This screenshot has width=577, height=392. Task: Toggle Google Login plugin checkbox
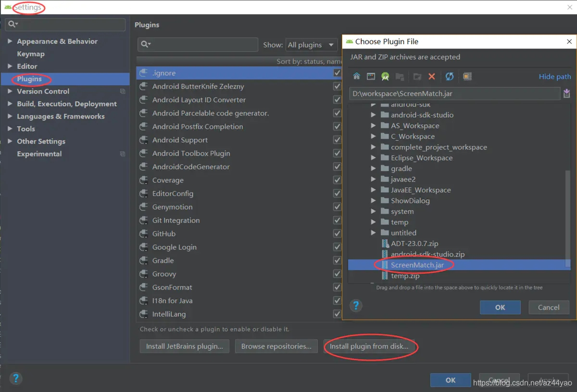click(x=337, y=247)
